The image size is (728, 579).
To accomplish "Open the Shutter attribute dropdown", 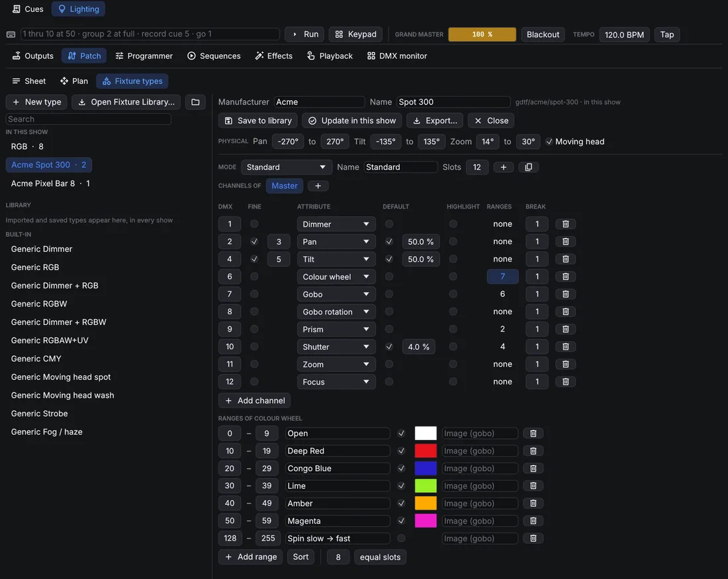I will pos(336,347).
